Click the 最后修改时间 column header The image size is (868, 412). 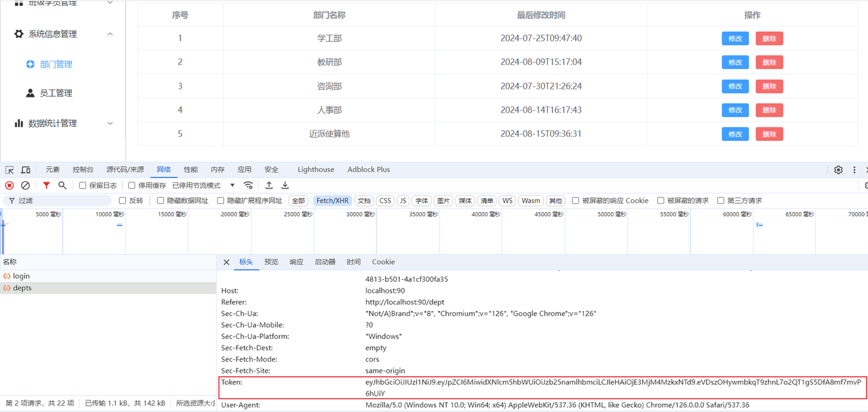pos(541,15)
